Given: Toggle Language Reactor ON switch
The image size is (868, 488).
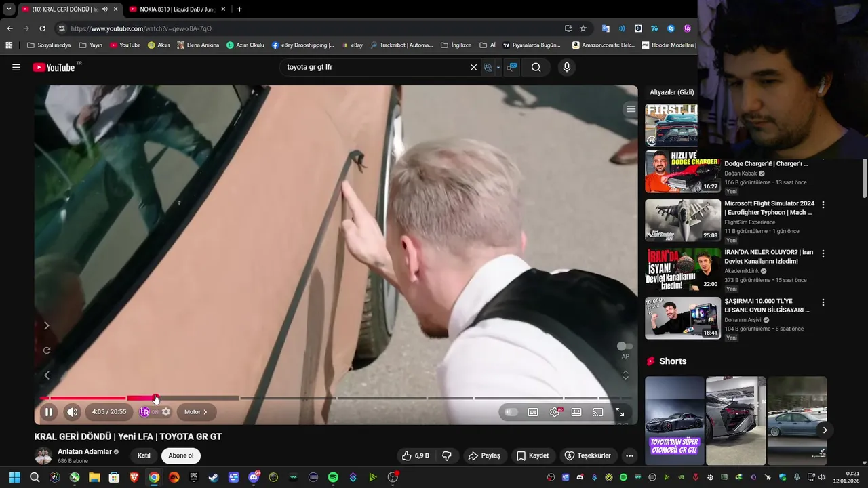Looking at the screenshot, I should tap(149, 412).
